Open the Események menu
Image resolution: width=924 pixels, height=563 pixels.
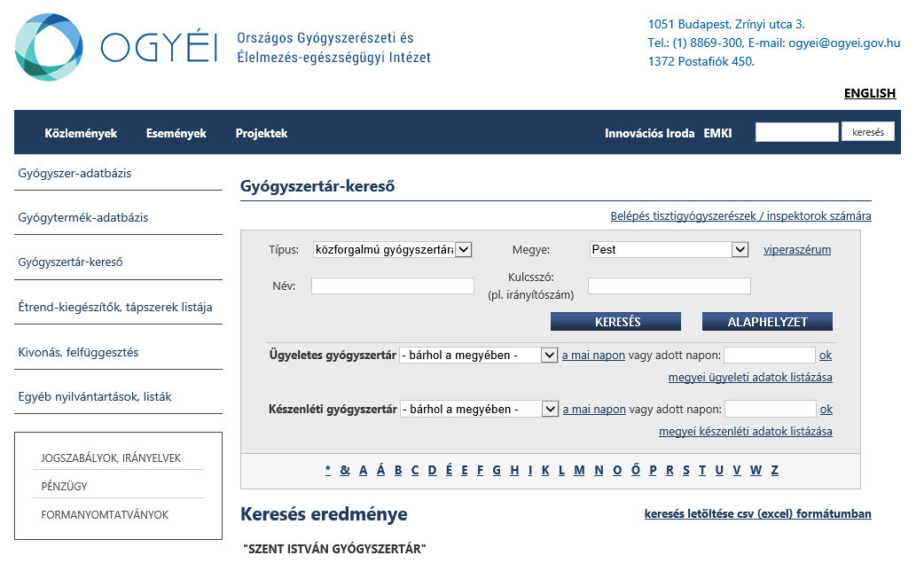pyautogui.click(x=176, y=133)
